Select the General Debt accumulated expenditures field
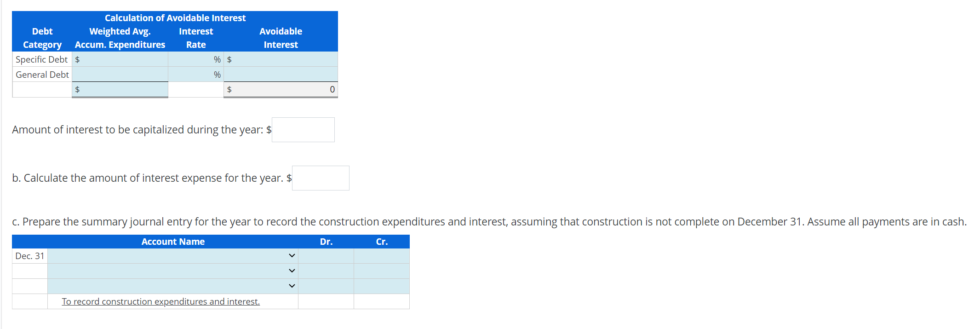 tap(120, 74)
